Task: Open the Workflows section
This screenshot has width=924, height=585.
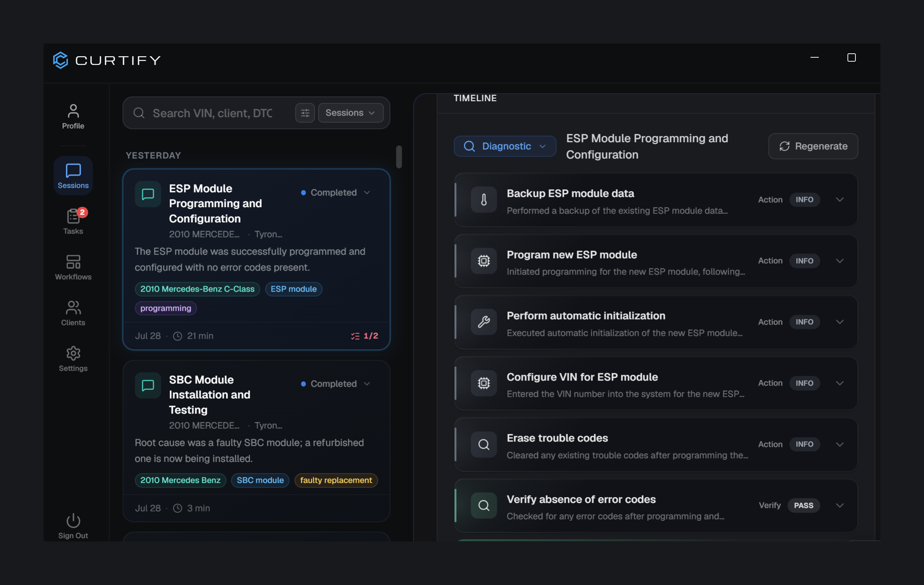Action: (x=73, y=268)
